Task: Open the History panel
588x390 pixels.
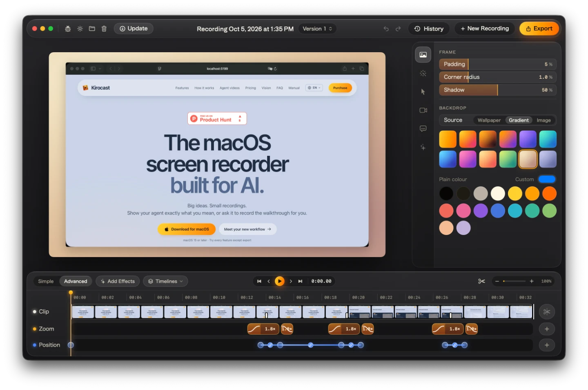Action: pos(429,29)
